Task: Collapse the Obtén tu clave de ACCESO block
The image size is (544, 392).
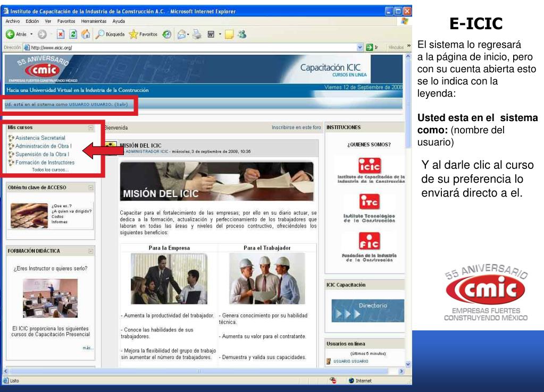Action: 91,188
